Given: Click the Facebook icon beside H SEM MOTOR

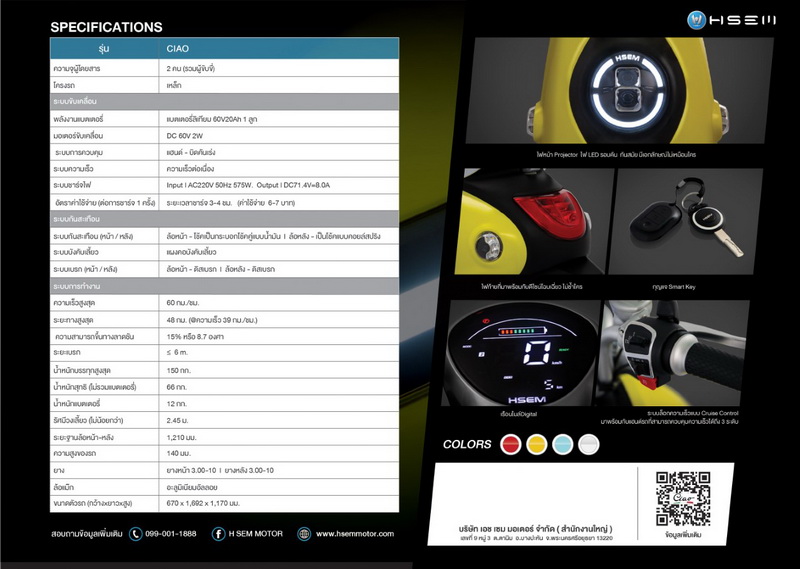Looking at the screenshot, I should click(x=218, y=534).
